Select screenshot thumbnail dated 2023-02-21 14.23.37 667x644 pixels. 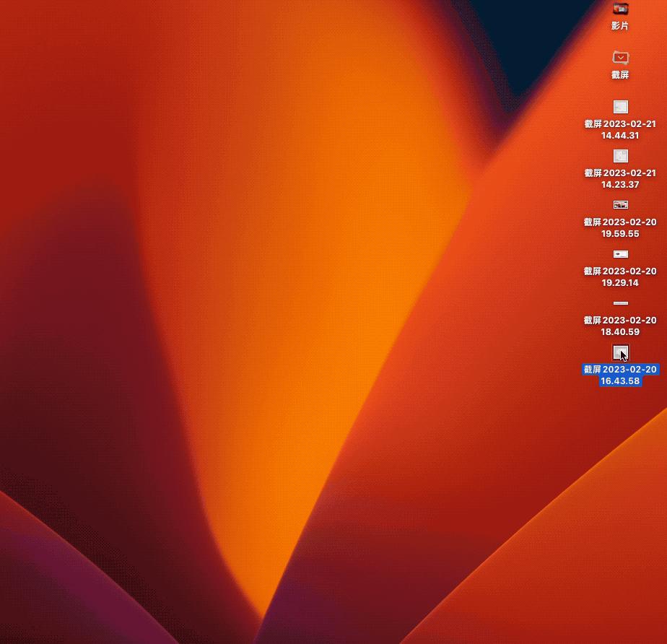pyautogui.click(x=620, y=156)
